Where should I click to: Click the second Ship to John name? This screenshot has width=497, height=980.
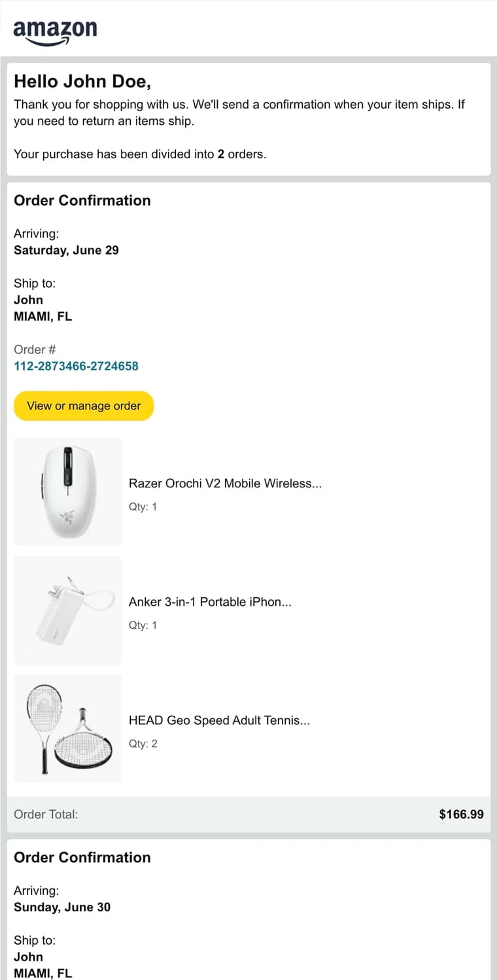[x=28, y=956]
